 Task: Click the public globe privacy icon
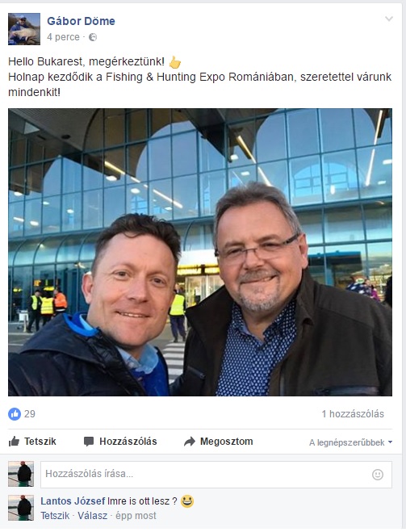93,37
